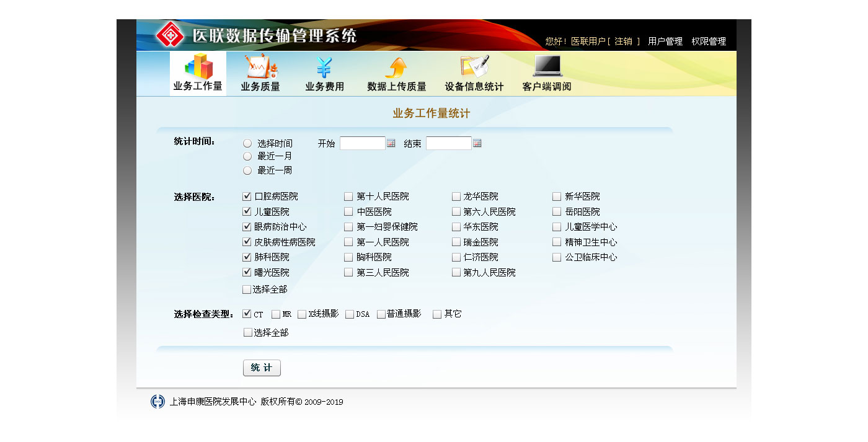Open the 数据上传质量 upload arrow icon
Screen dimensions: 868x442
point(396,66)
